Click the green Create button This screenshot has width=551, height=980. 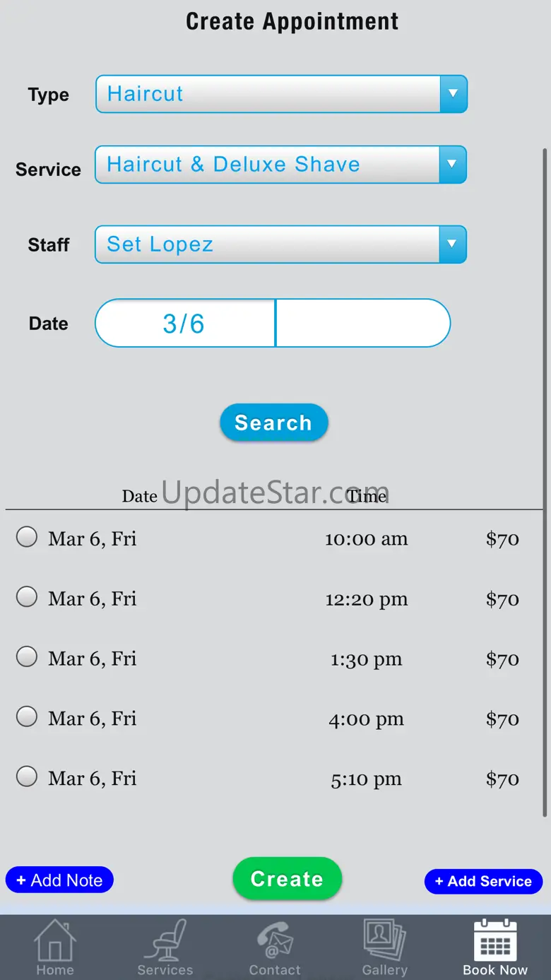(x=287, y=879)
